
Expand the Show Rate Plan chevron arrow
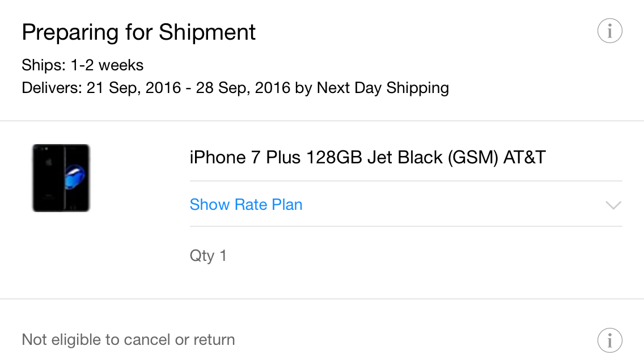(613, 205)
